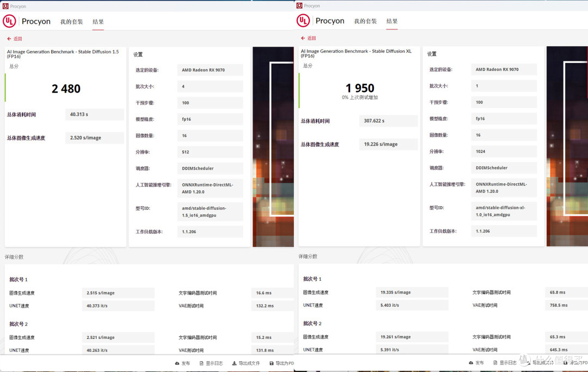
Task: Click 2.515 s/image batch 1 speed
Action: [118, 293]
